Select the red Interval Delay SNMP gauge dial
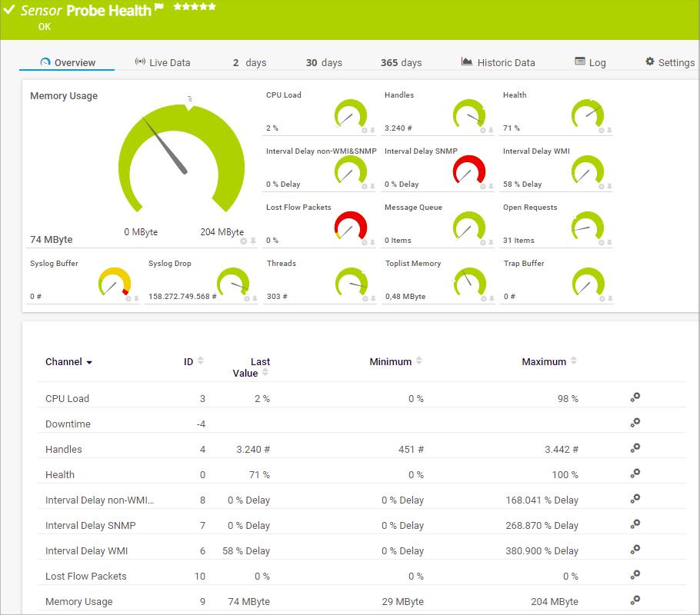This screenshot has width=700, height=615. (x=468, y=170)
